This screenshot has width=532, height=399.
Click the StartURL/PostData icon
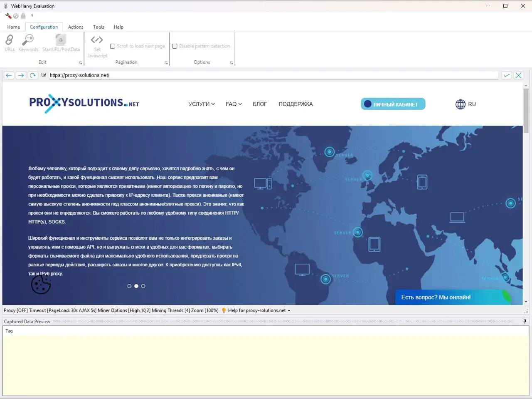[x=61, y=40]
